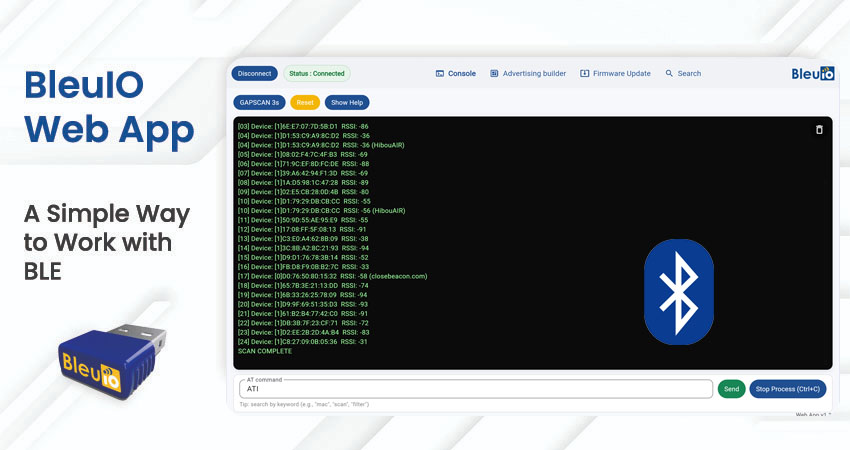
Task: Click the green Send button
Action: [731, 389]
